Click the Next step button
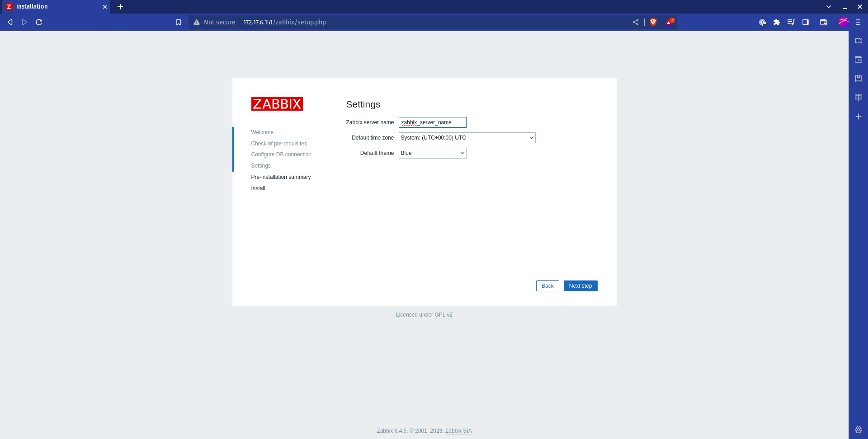868x439 pixels. point(580,286)
